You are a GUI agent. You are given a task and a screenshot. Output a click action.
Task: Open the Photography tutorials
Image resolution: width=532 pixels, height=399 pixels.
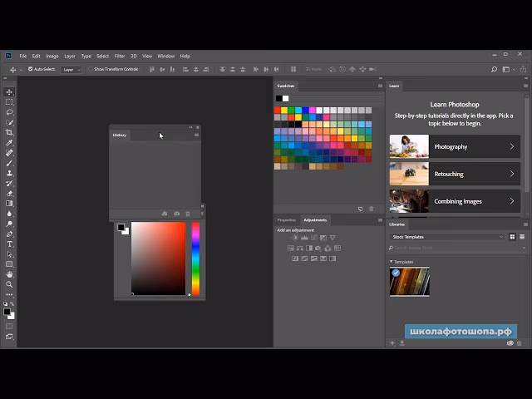[455, 146]
